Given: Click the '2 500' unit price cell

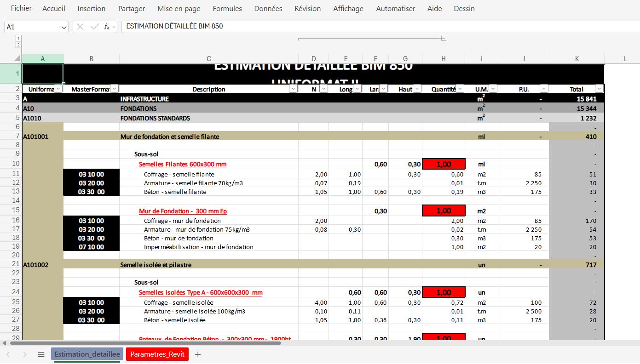Looking at the screenshot, I should pos(524,311).
